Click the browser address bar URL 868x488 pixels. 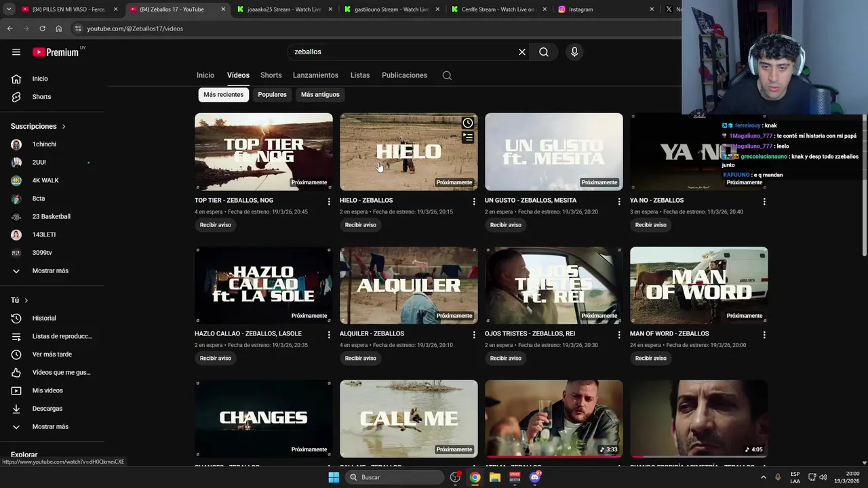click(135, 28)
